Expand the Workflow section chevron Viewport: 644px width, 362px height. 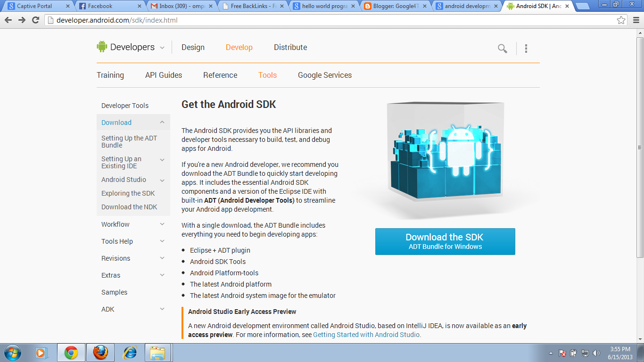pos(162,224)
